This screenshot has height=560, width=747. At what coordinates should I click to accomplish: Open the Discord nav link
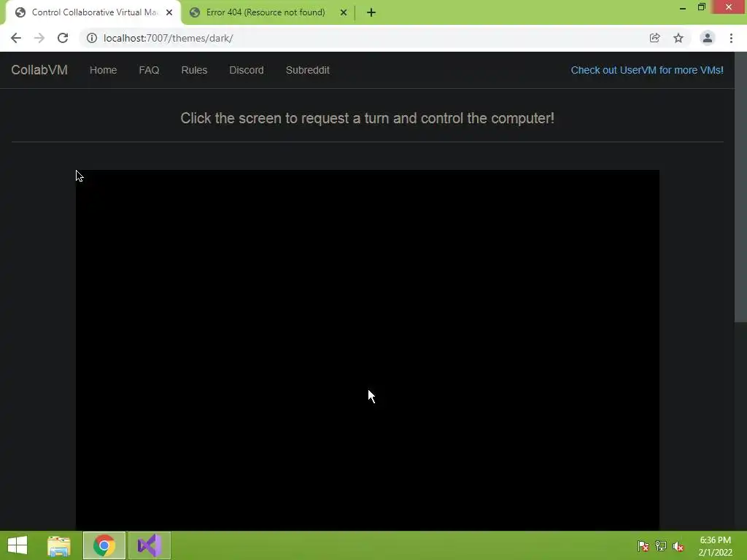click(247, 70)
